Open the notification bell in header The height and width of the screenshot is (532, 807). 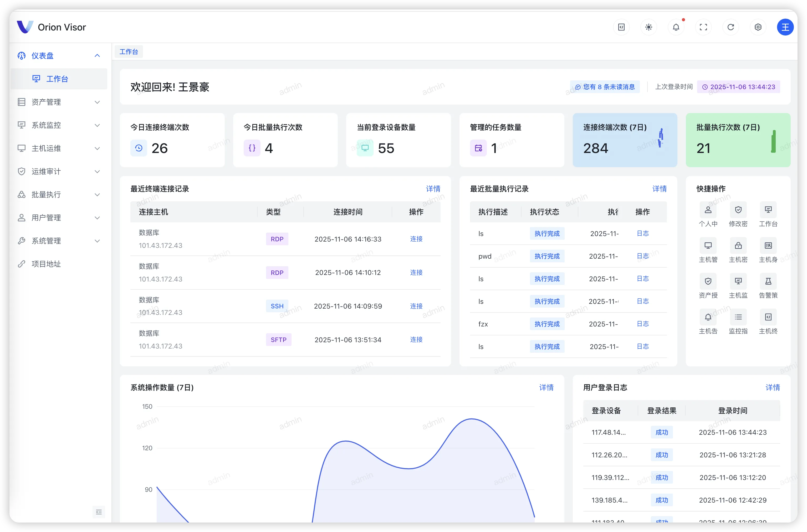tap(676, 27)
